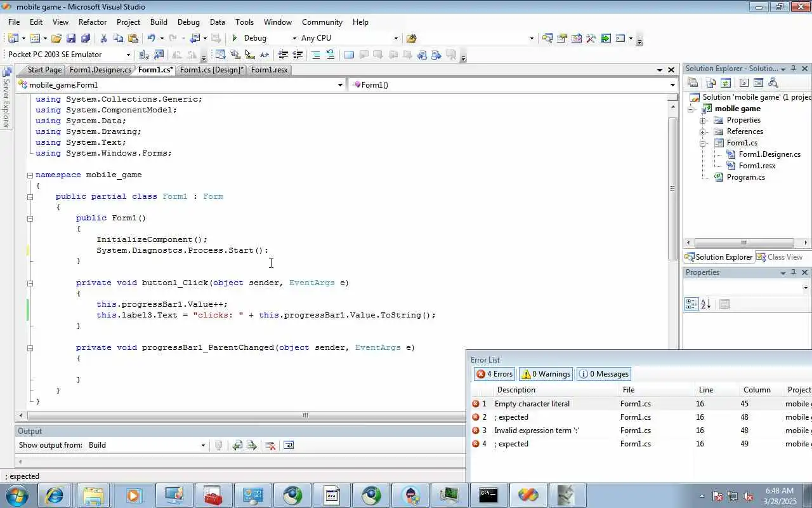Start debugging with the green play icon
Viewport: 812px width, 508px height.
pyautogui.click(x=235, y=38)
